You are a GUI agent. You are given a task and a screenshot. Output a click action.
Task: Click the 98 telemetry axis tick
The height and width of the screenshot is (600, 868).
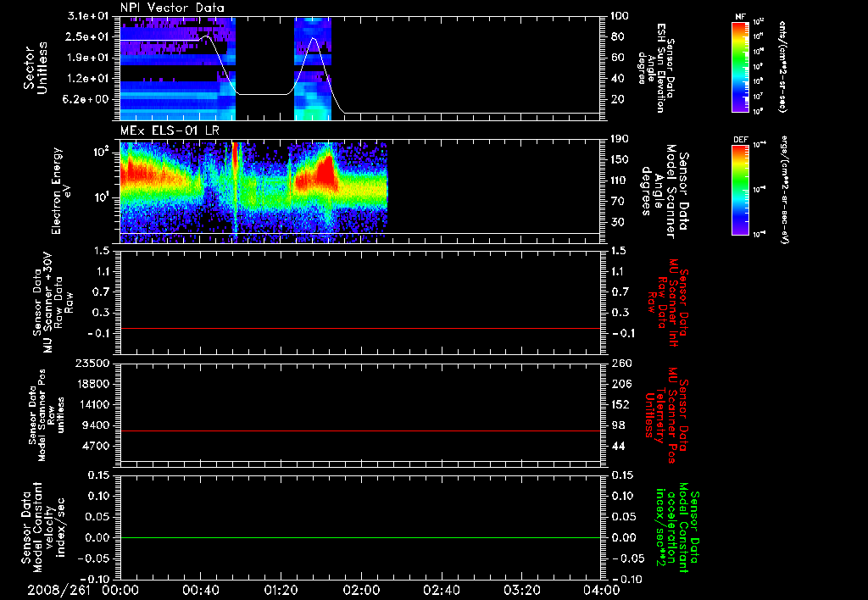click(617, 425)
